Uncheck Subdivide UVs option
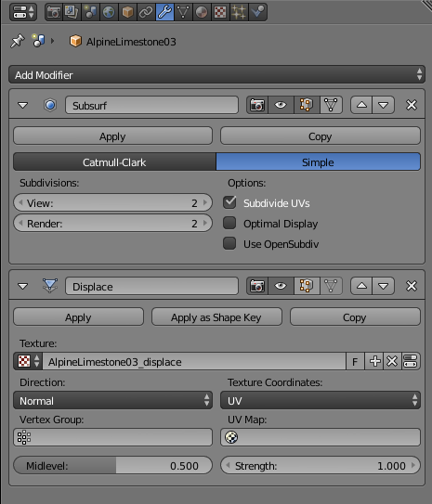This screenshot has height=504, width=432. click(x=229, y=202)
